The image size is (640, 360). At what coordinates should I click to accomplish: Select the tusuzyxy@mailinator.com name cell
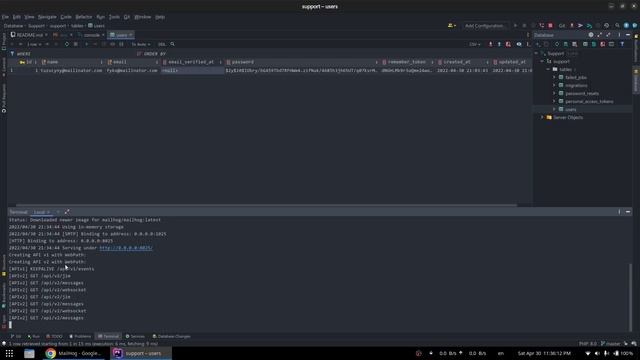point(71,71)
